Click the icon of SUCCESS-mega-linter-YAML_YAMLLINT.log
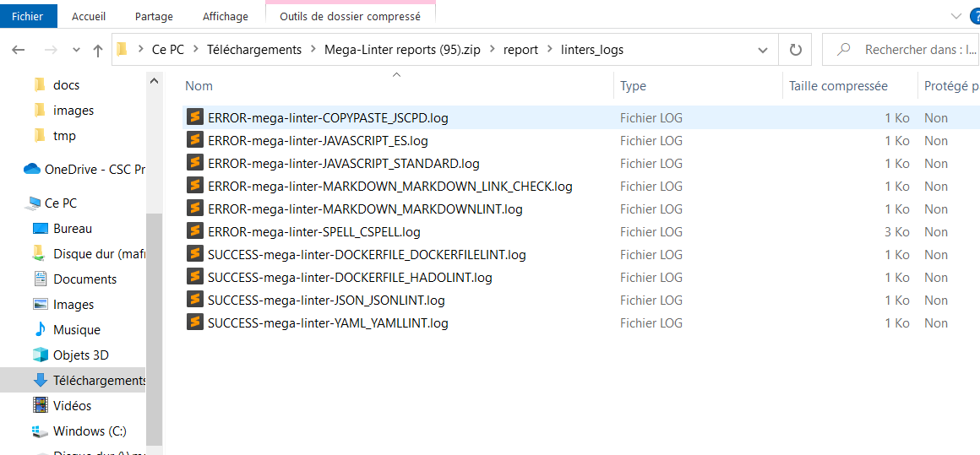Screen dimensions: 980x455 tap(195, 322)
